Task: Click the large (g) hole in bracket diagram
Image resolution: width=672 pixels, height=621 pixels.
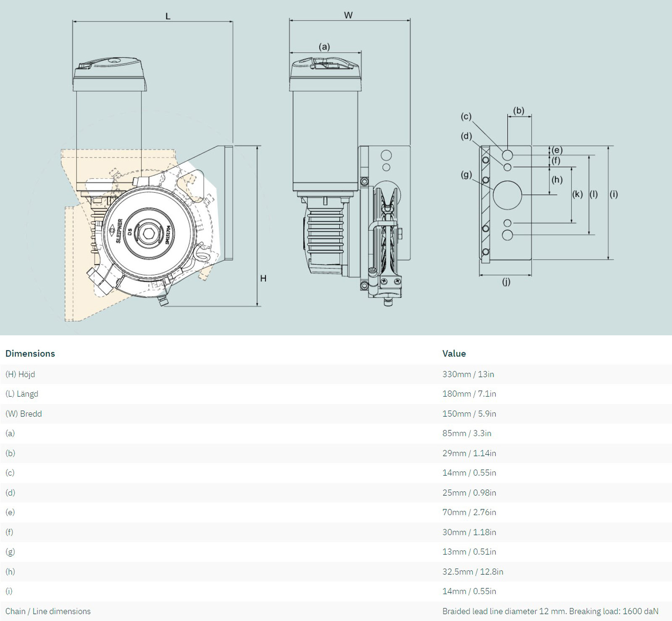Action: click(507, 195)
